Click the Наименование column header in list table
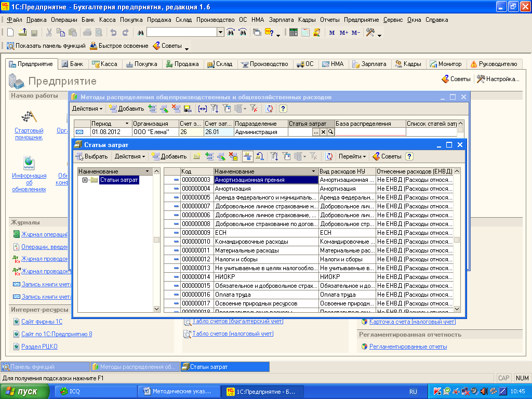The image size is (532, 399). [266, 171]
